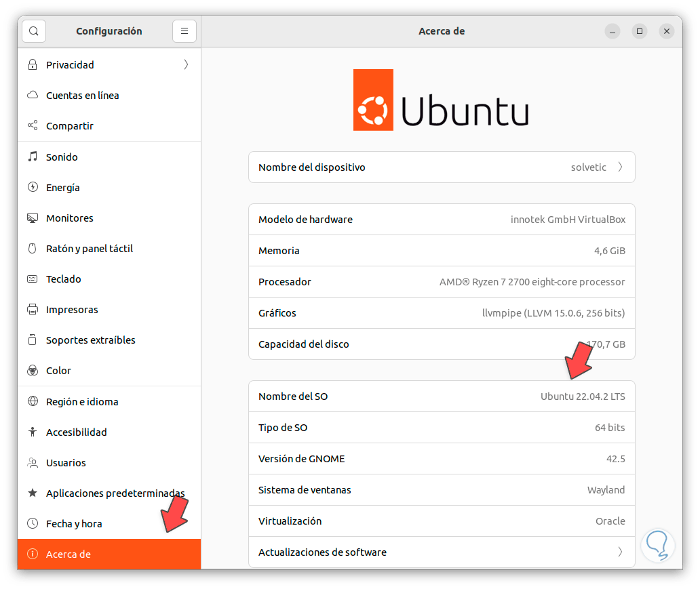
Task: Select the highlighted Acerca de entry
Action: pos(109,554)
